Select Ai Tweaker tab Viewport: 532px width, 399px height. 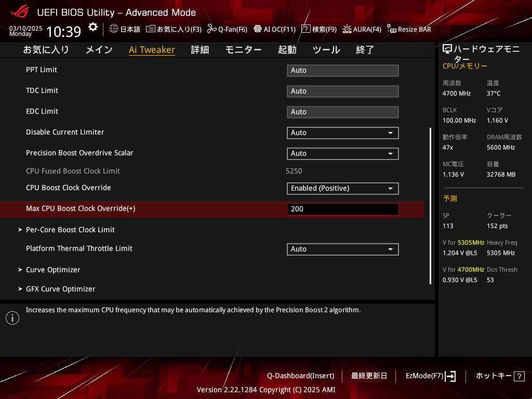[152, 50]
